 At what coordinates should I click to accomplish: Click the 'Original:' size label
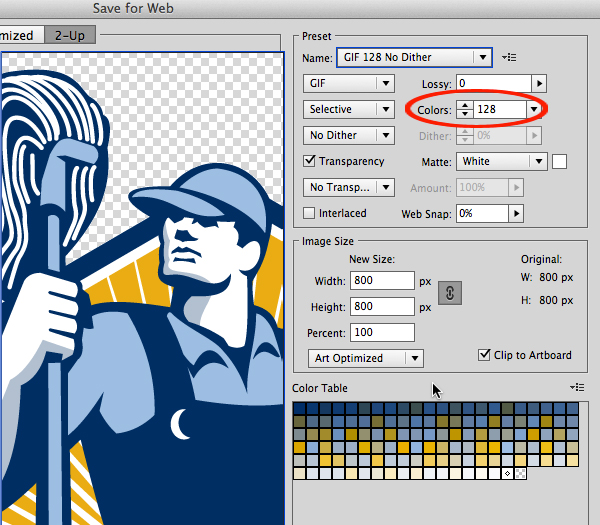541,259
